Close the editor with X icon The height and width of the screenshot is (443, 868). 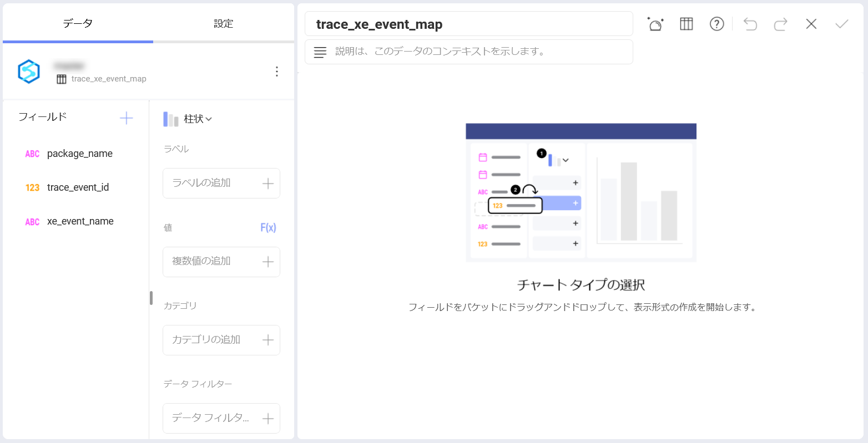(x=811, y=24)
